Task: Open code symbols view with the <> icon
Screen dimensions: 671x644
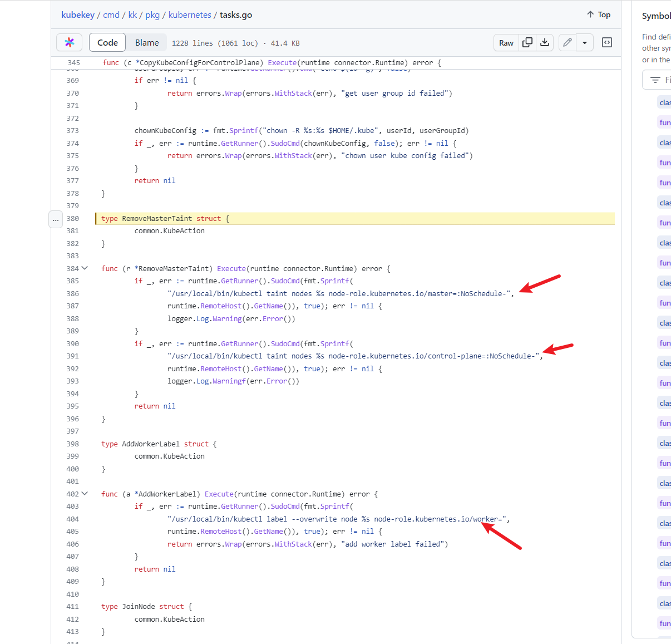Action: tap(606, 42)
